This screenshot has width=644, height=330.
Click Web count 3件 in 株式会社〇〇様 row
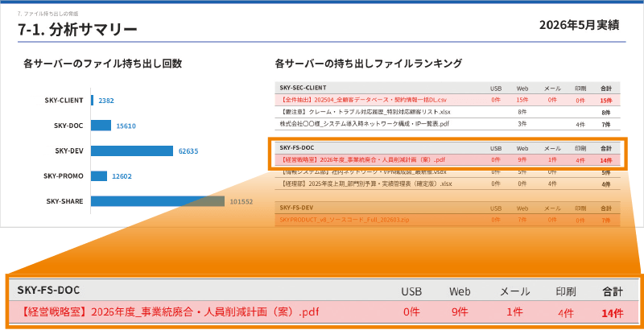point(522,123)
